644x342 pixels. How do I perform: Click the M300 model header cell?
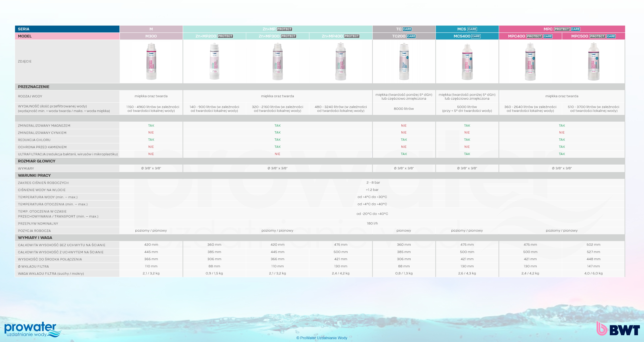click(x=151, y=36)
